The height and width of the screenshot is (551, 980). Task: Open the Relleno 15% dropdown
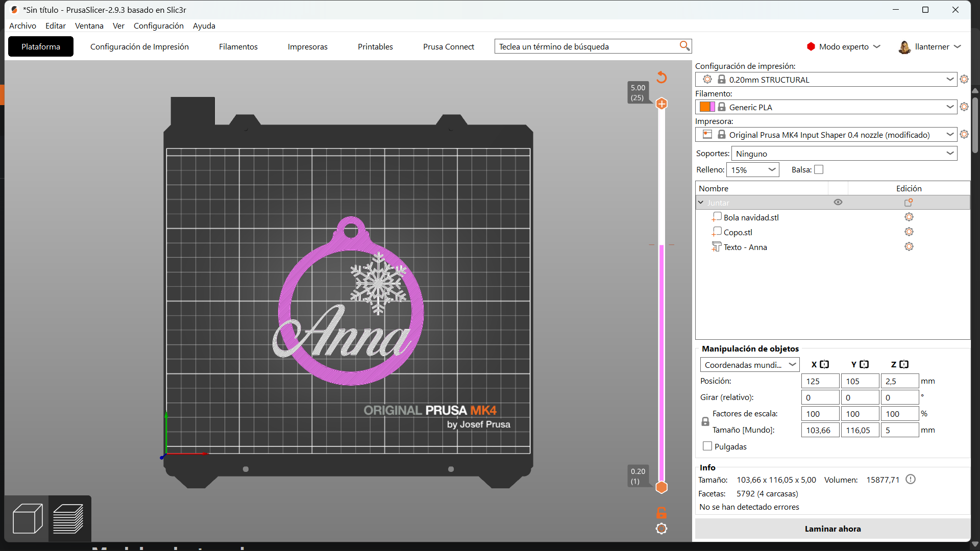pos(753,169)
